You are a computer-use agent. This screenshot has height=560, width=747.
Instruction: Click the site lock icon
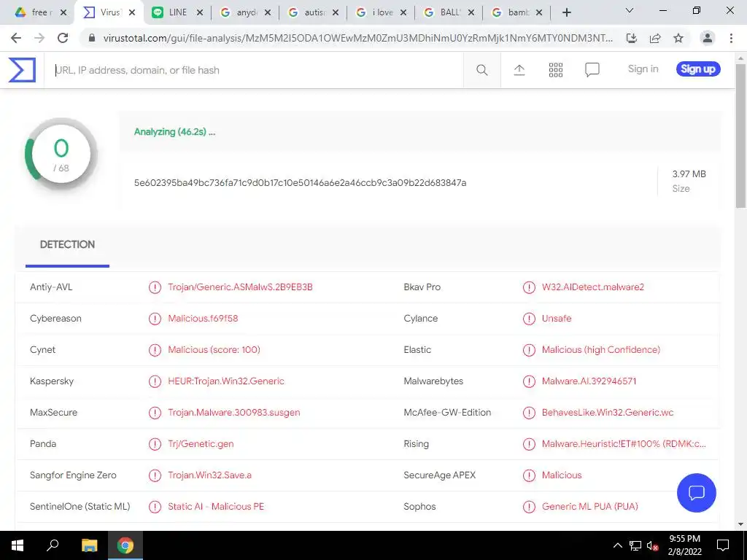[x=92, y=38]
